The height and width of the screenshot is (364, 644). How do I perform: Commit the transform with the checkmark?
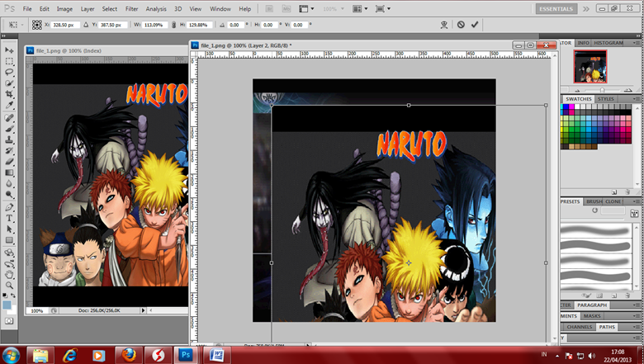475,25
